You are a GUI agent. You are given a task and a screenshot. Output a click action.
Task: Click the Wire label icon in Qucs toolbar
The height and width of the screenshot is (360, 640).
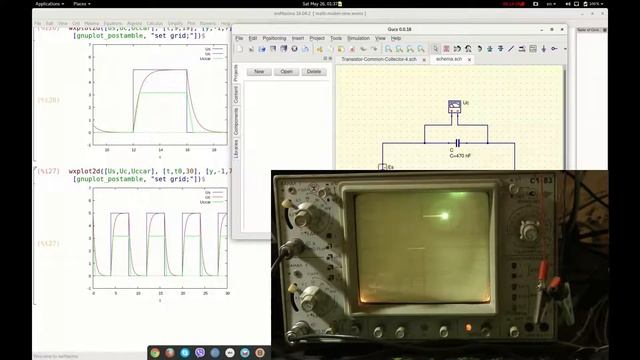pyautogui.click(x=522, y=49)
